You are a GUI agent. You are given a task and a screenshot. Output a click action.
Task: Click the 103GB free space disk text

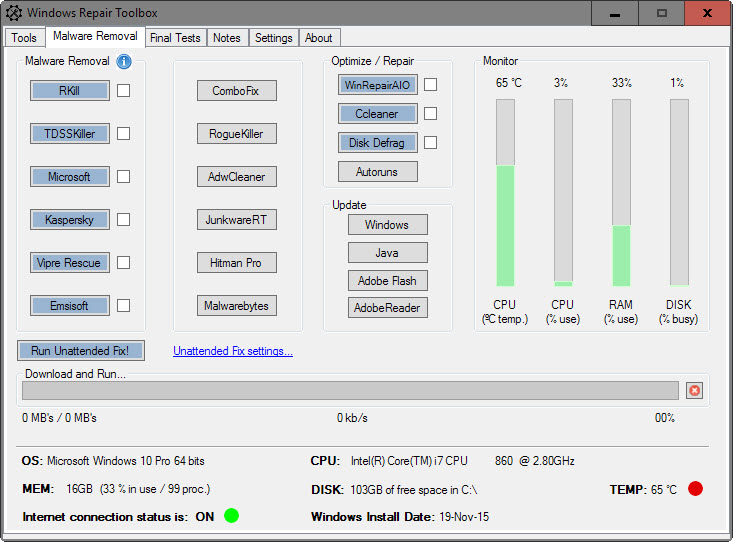(414, 490)
